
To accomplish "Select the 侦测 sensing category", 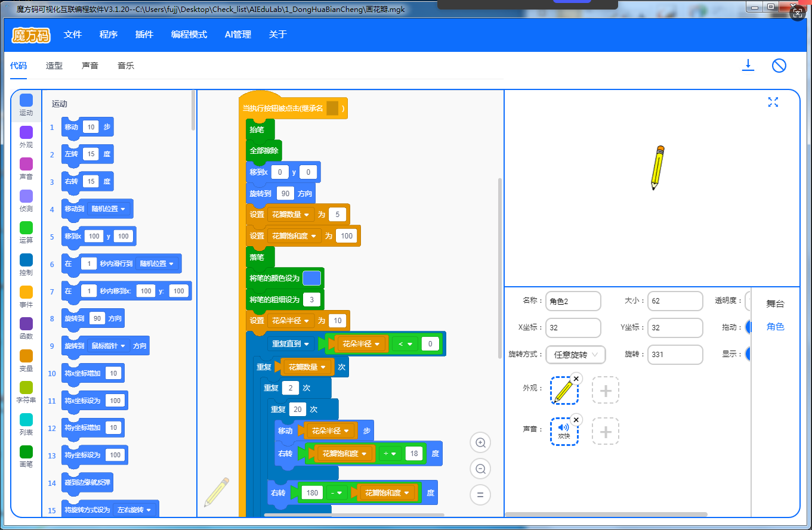I will point(26,201).
